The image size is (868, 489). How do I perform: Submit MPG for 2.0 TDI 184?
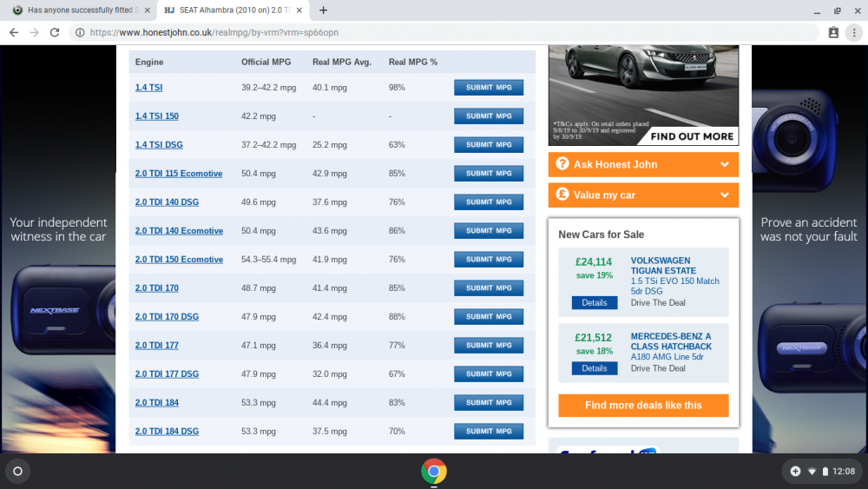point(489,403)
